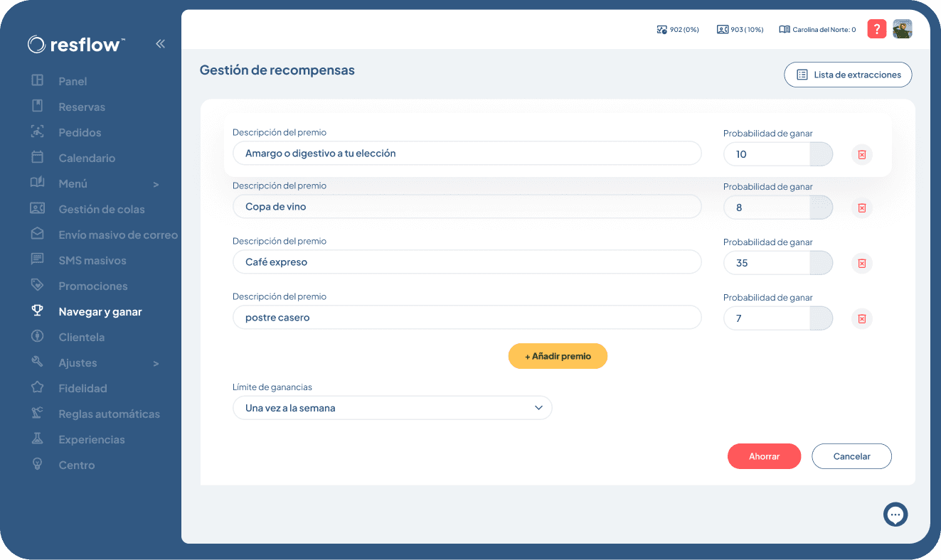Select Calendario from the sidebar
The image size is (941, 560).
pos(87,158)
